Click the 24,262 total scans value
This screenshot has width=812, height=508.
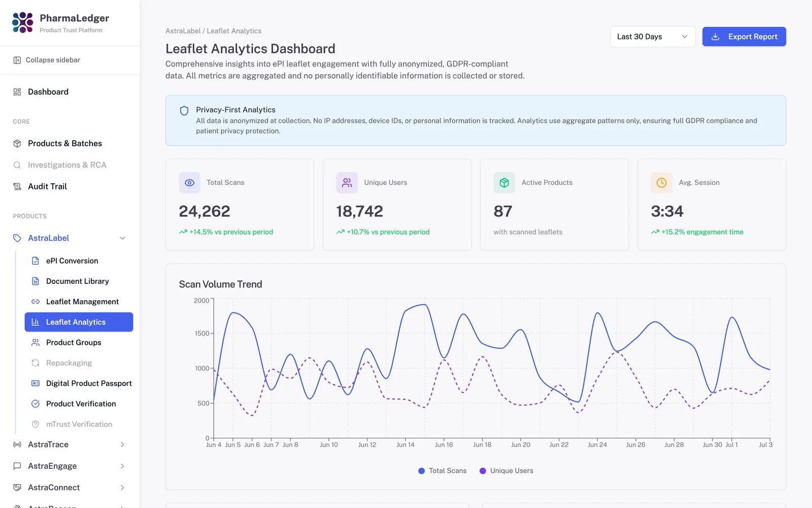(x=205, y=211)
